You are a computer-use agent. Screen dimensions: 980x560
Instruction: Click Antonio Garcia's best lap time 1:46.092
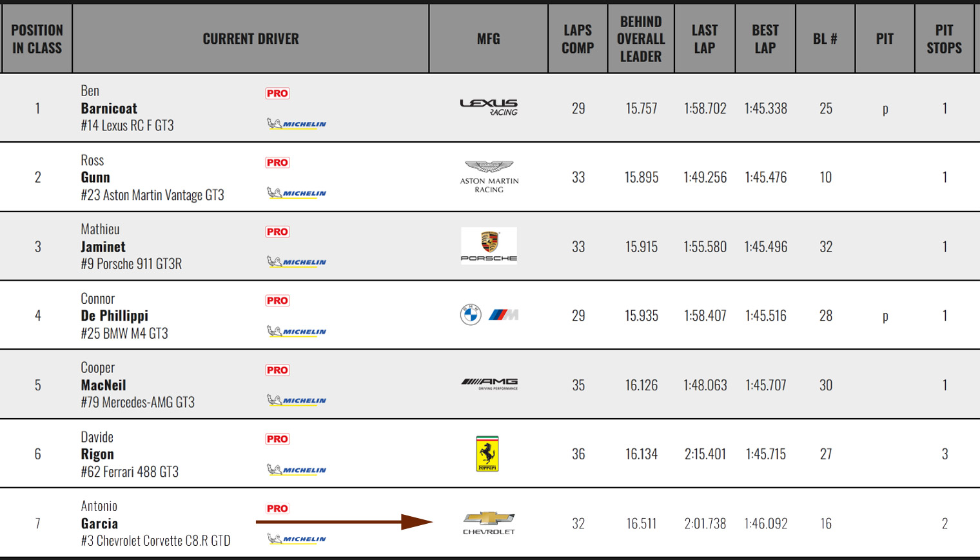point(766,523)
